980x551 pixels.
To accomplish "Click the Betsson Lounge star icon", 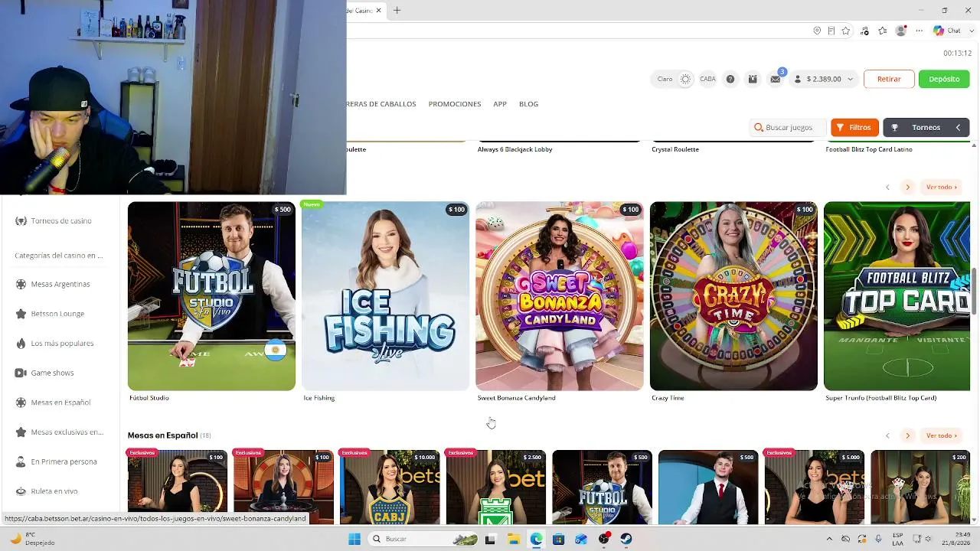I will [21, 314].
